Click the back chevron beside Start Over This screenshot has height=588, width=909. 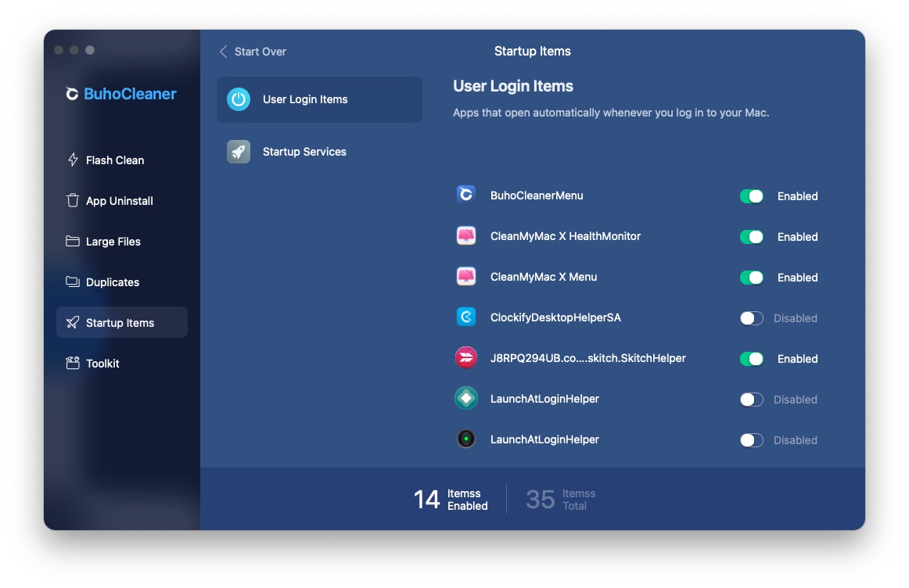point(223,52)
